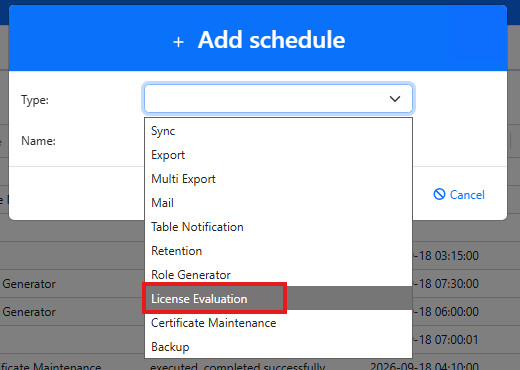
Task: Click background table time ending 03:15:00
Action: [x=446, y=256]
